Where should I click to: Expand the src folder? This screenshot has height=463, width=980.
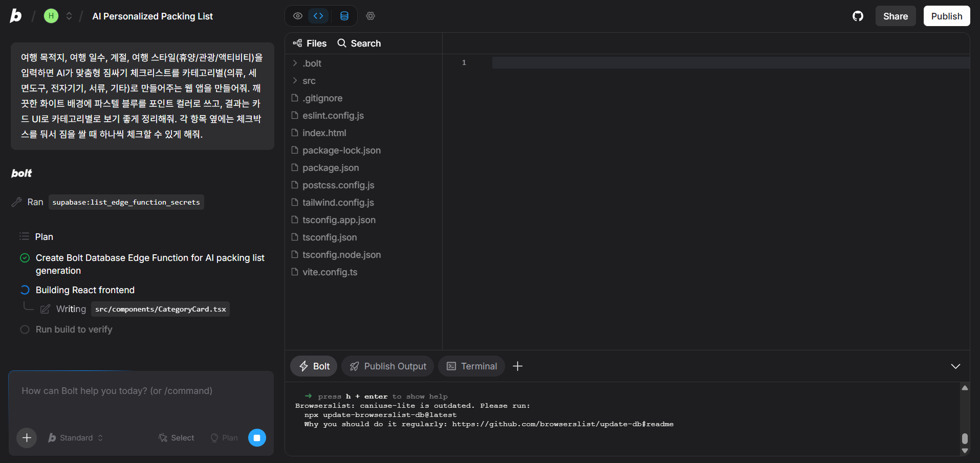pos(309,81)
